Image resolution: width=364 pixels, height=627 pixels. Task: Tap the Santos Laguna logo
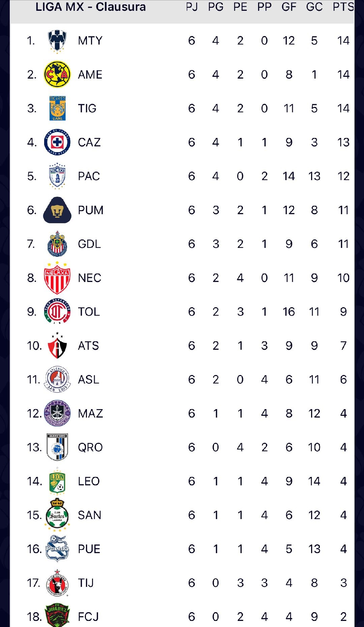pos(57,515)
